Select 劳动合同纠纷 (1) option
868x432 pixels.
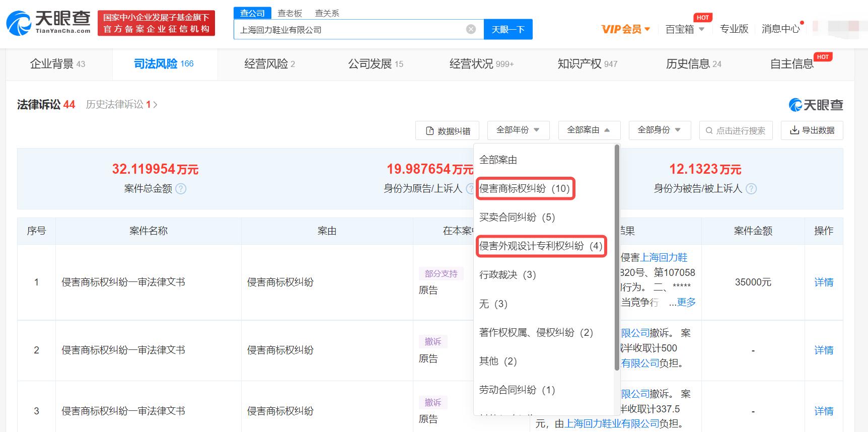517,390
